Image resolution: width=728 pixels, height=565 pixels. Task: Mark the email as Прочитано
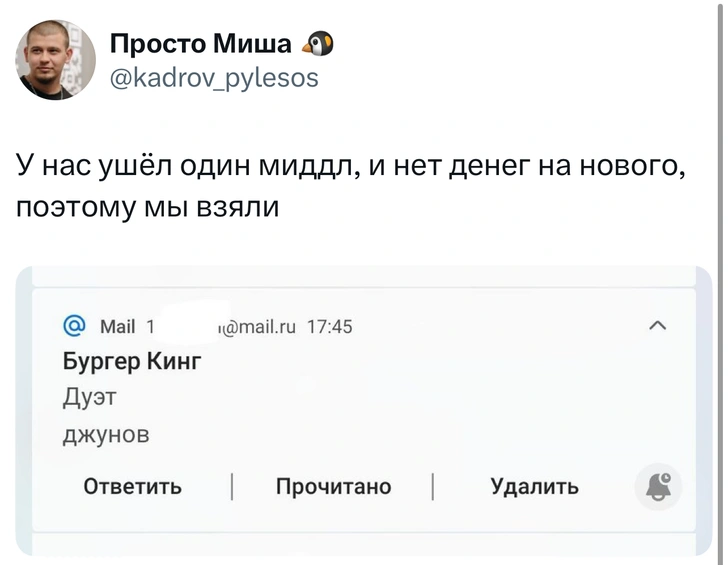pos(333,487)
